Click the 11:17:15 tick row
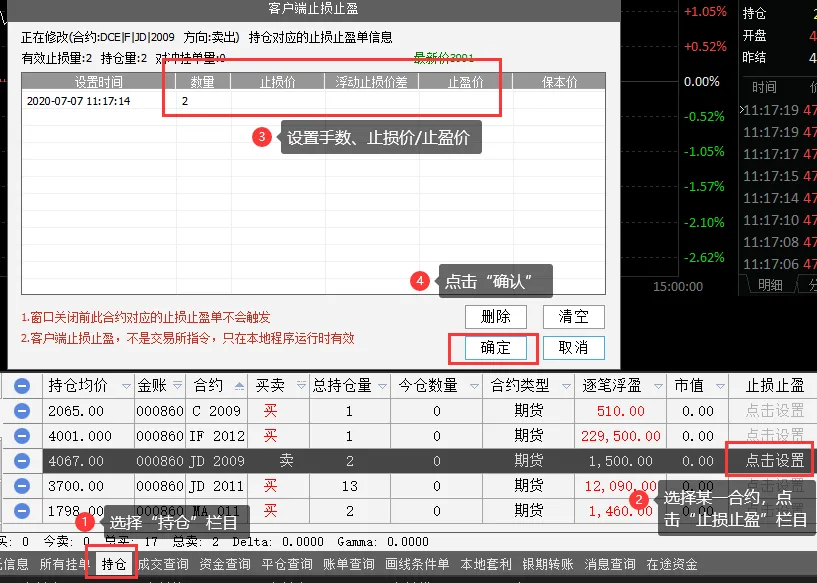Image resolution: width=817 pixels, height=583 pixels. 778,176
